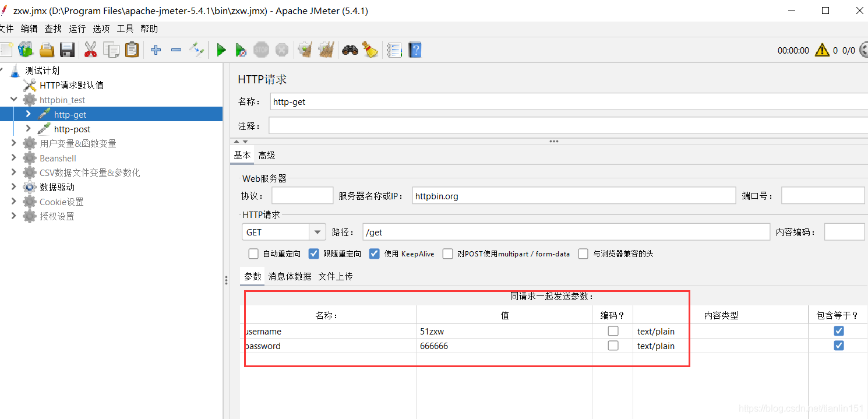
Task: Expand the http-get tree node
Action: click(x=28, y=114)
